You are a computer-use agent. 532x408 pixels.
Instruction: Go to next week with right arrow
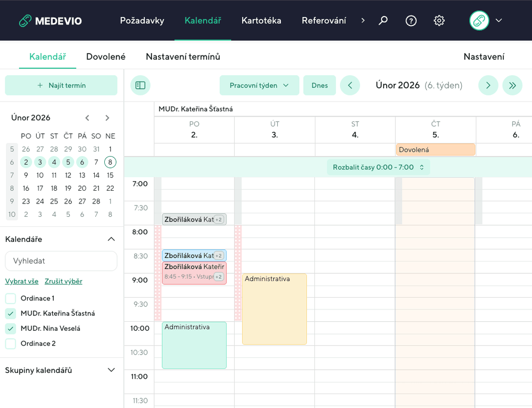(488, 85)
